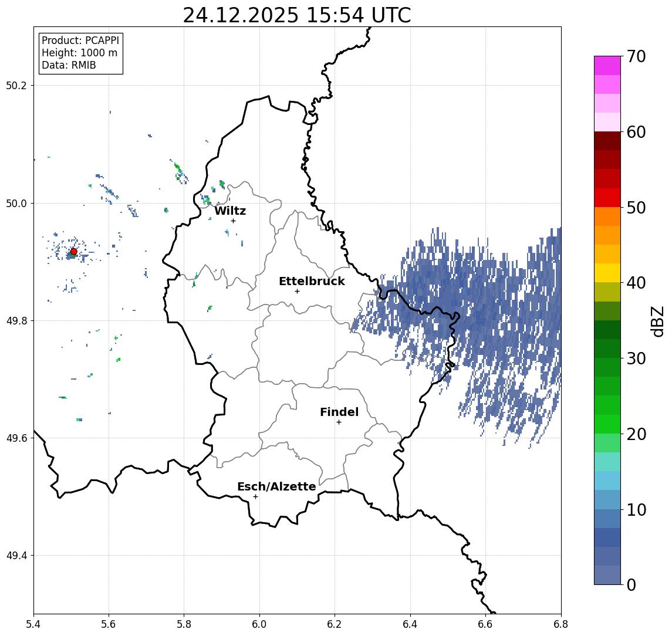Click the title "24.12.2025 15:54 UTC"

pyautogui.click(x=297, y=16)
